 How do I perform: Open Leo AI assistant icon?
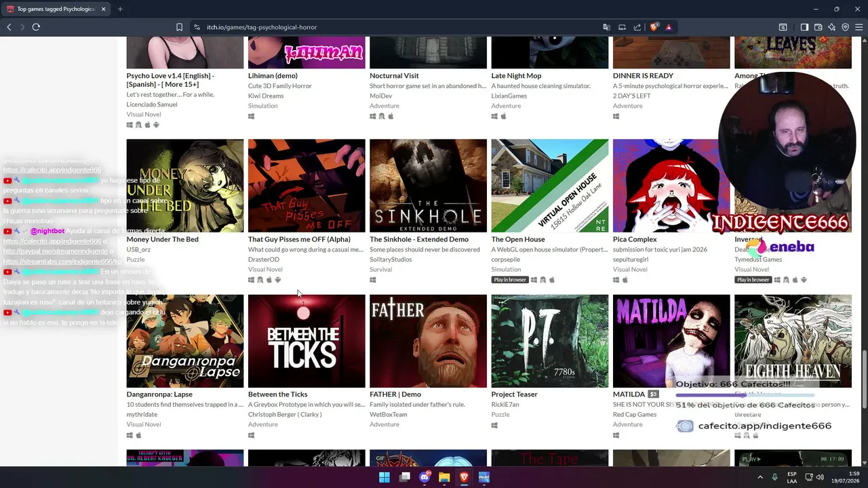[832, 27]
